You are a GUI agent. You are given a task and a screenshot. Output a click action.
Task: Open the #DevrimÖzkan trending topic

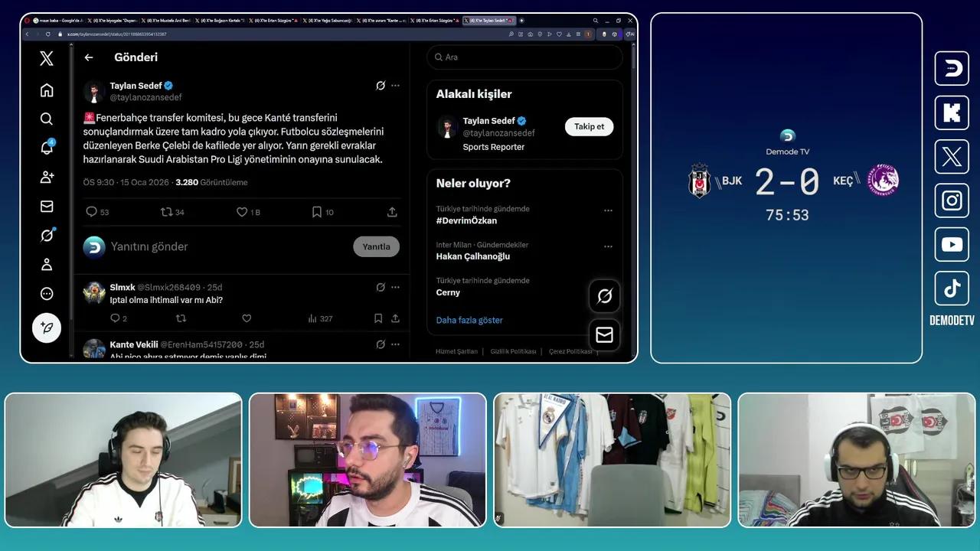click(x=466, y=220)
